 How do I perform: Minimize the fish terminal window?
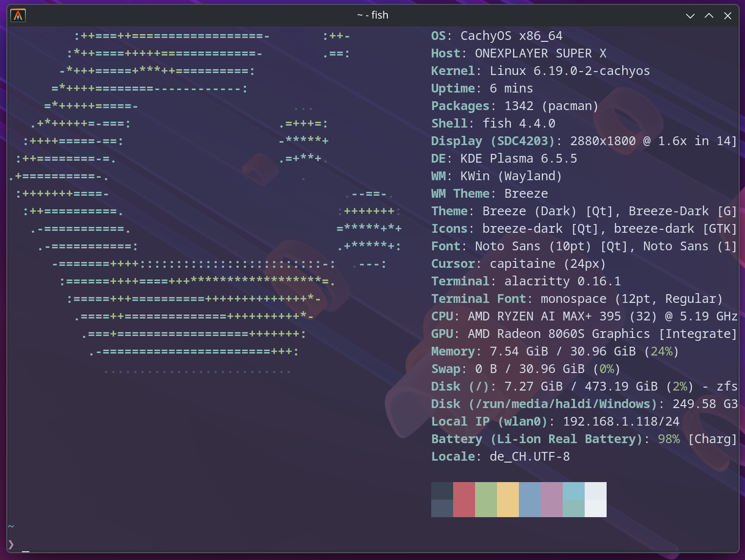click(690, 16)
